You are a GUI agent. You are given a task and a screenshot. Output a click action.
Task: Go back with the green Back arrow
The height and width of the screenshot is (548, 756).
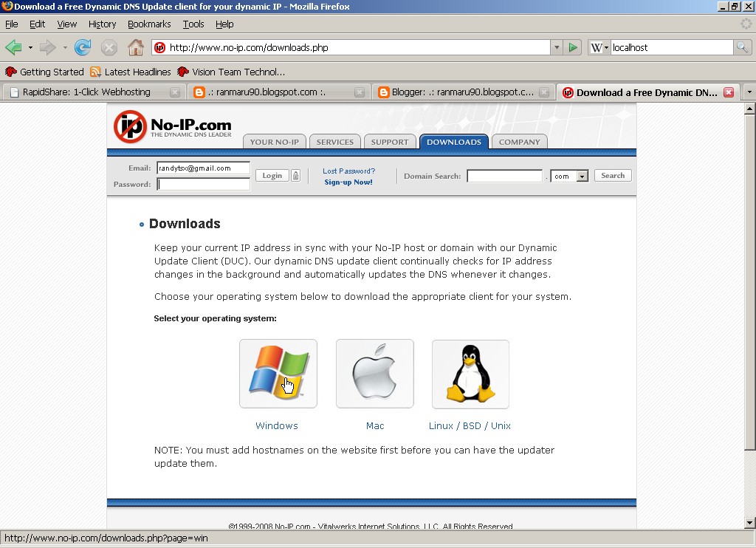13,47
